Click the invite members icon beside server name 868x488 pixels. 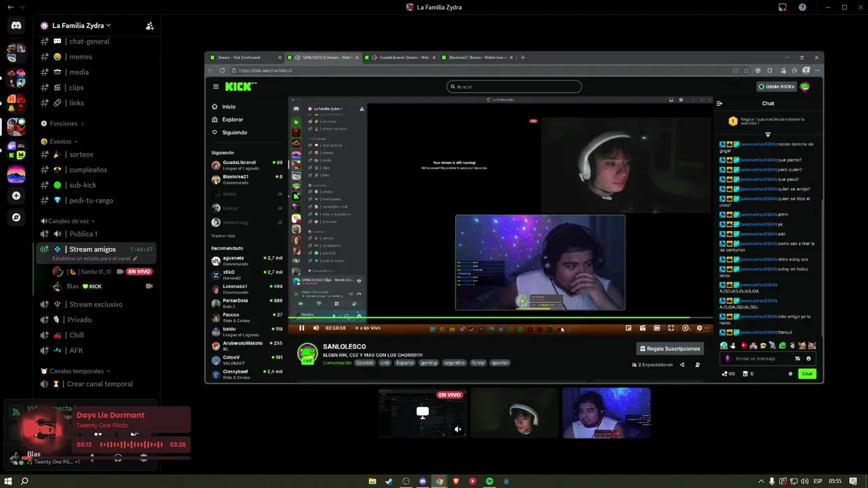[x=149, y=26]
